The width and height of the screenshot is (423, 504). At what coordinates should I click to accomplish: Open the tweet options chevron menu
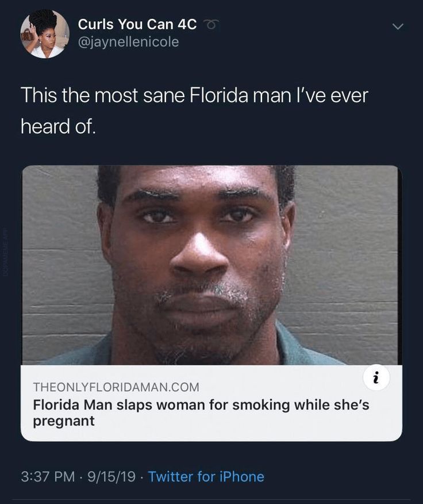(x=398, y=26)
